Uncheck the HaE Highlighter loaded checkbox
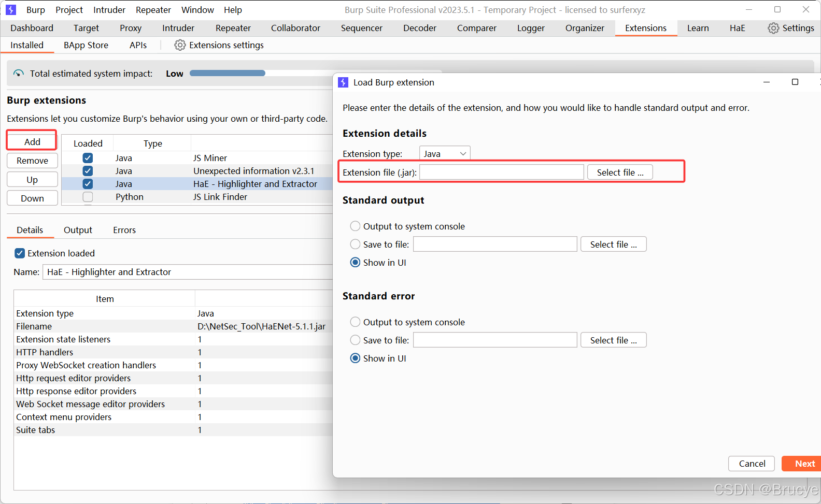The image size is (821, 504). (88, 184)
